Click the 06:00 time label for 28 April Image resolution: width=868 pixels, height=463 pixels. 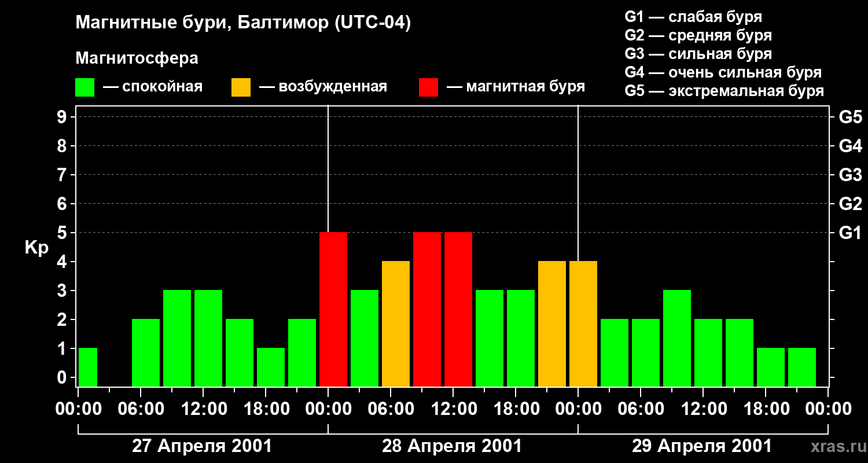[391, 409]
